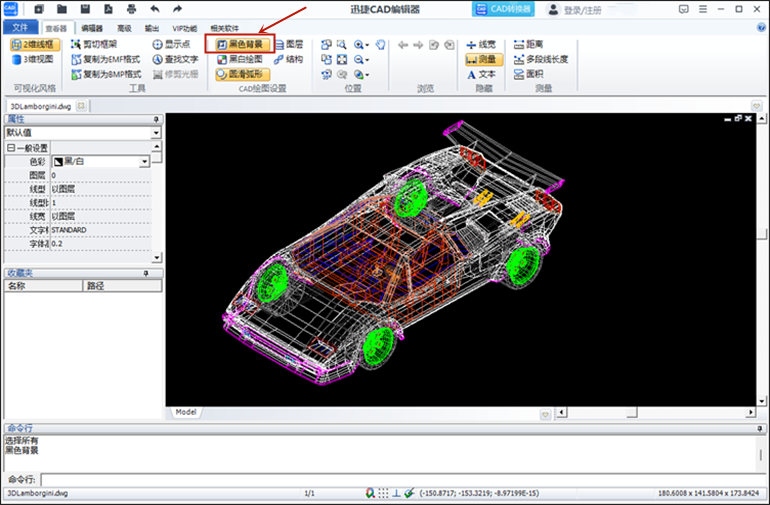This screenshot has width=770, height=505.
Task: Open the 文件 menu
Action: (x=20, y=28)
